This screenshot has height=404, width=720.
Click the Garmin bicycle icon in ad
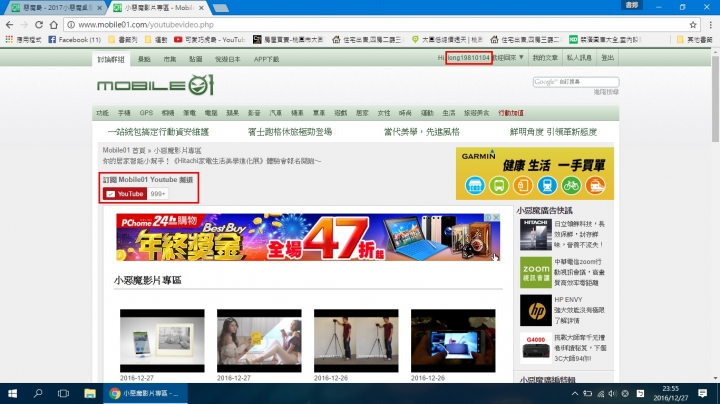click(x=571, y=186)
